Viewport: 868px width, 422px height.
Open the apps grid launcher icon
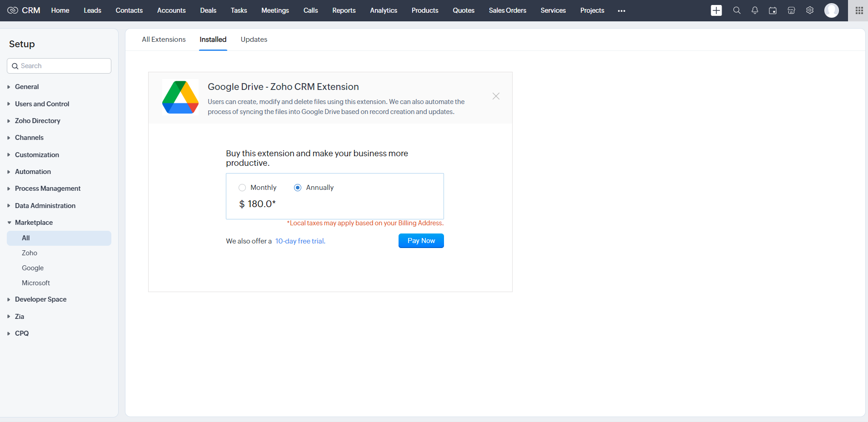(859, 10)
